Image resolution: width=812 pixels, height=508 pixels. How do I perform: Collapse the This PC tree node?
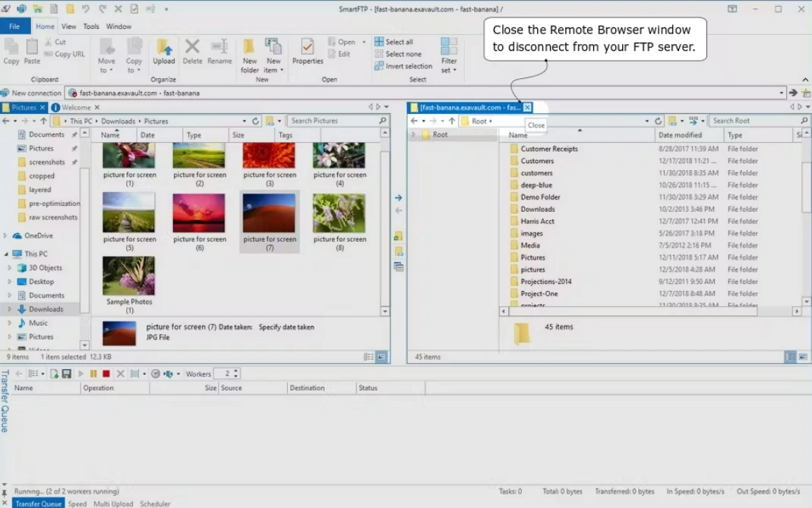tap(5, 254)
